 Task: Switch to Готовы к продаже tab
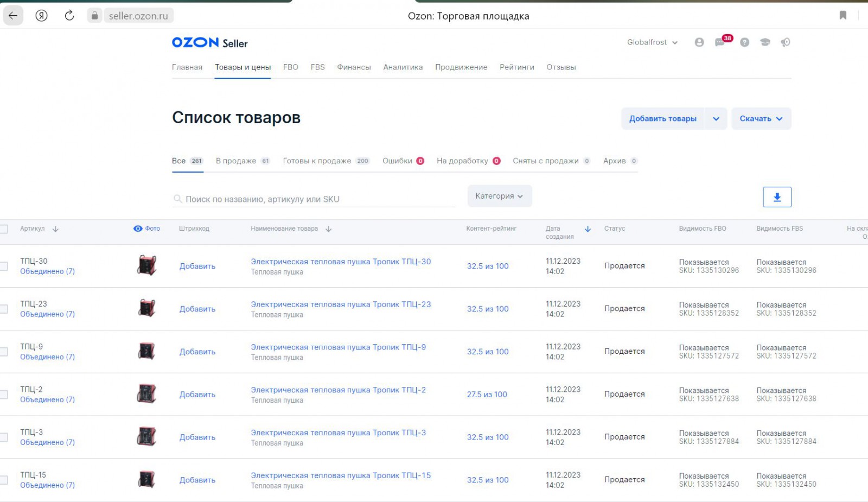point(326,161)
